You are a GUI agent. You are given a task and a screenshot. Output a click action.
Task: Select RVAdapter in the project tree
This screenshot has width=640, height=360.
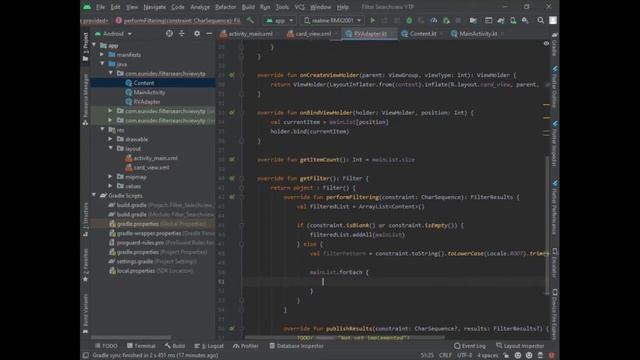point(147,102)
